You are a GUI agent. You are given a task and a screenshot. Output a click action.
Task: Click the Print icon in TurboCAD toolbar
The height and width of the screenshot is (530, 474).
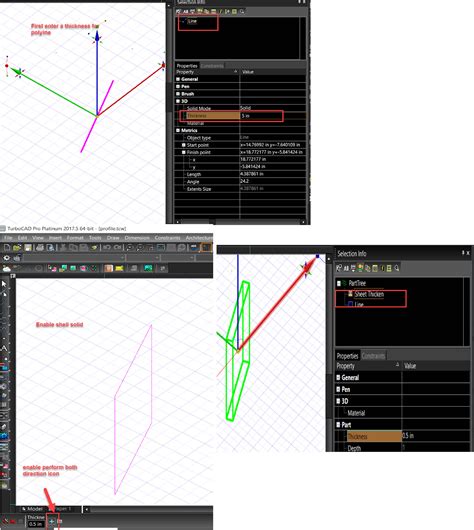point(40,248)
